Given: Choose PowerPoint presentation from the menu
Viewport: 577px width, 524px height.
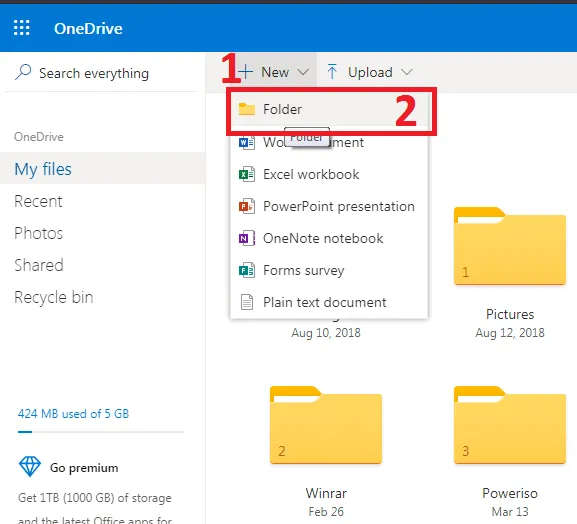Looking at the screenshot, I should tap(329, 206).
